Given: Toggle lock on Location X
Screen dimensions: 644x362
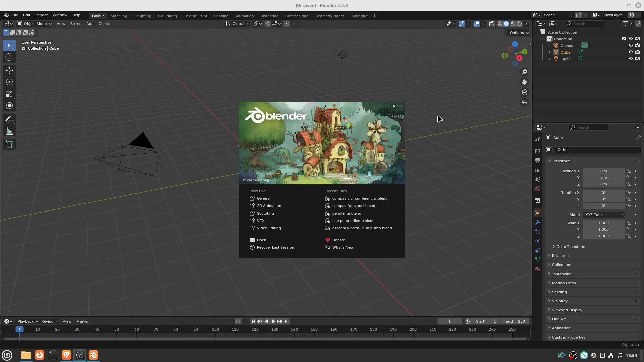Looking at the screenshot, I should [x=629, y=171].
